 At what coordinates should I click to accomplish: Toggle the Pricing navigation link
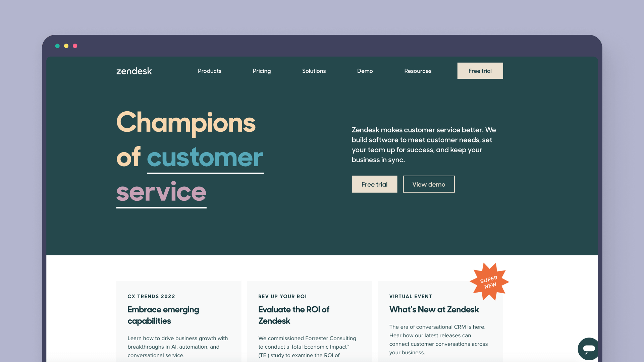pyautogui.click(x=262, y=71)
